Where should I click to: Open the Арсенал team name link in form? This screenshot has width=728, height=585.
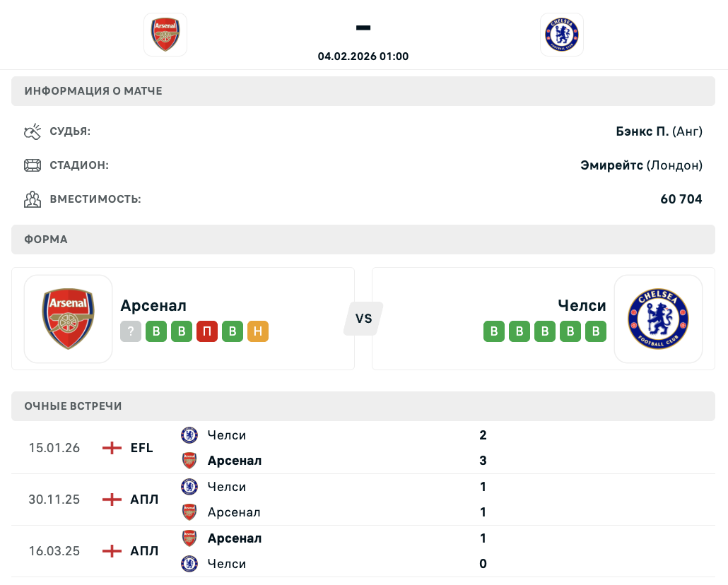tap(153, 305)
